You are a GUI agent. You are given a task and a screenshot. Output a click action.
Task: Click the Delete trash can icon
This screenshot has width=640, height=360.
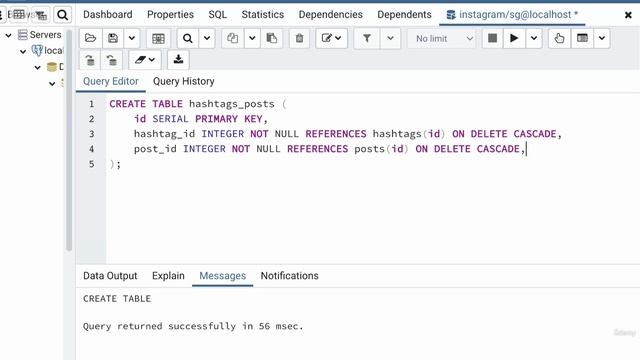(x=299, y=38)
